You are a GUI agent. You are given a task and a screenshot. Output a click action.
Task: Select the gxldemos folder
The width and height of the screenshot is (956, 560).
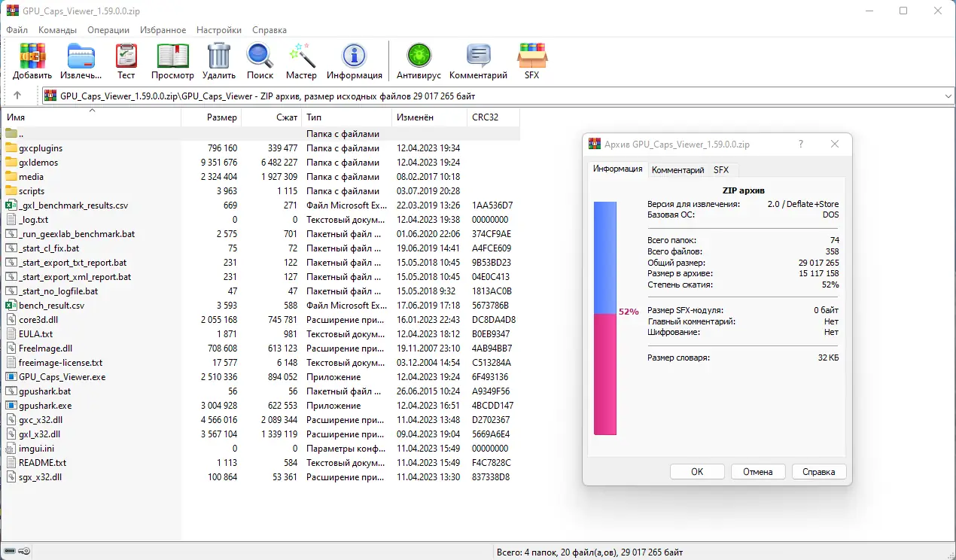click(x=32, y=163)
